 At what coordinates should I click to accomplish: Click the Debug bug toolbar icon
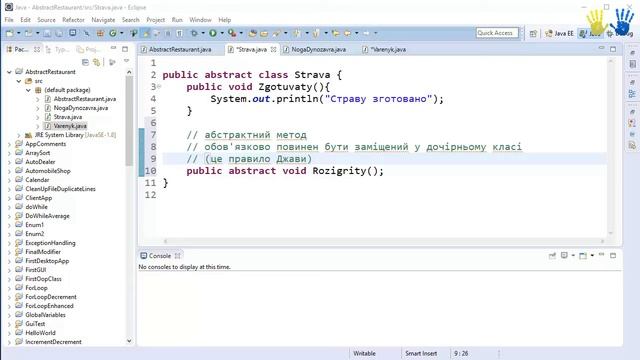click(194, 33)
